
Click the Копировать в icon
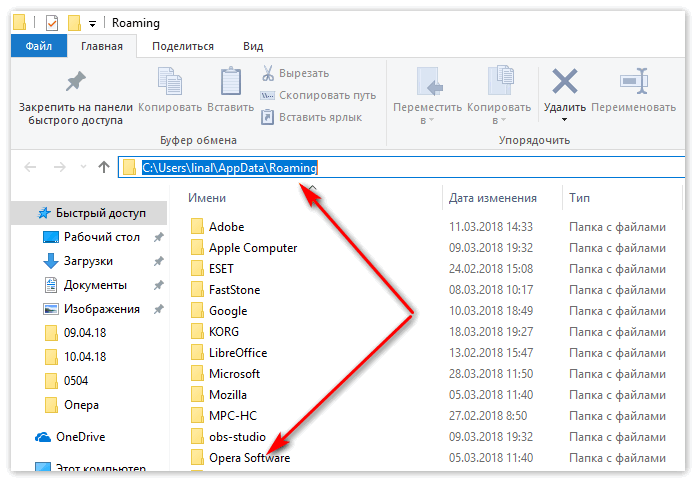coord(500,80)
